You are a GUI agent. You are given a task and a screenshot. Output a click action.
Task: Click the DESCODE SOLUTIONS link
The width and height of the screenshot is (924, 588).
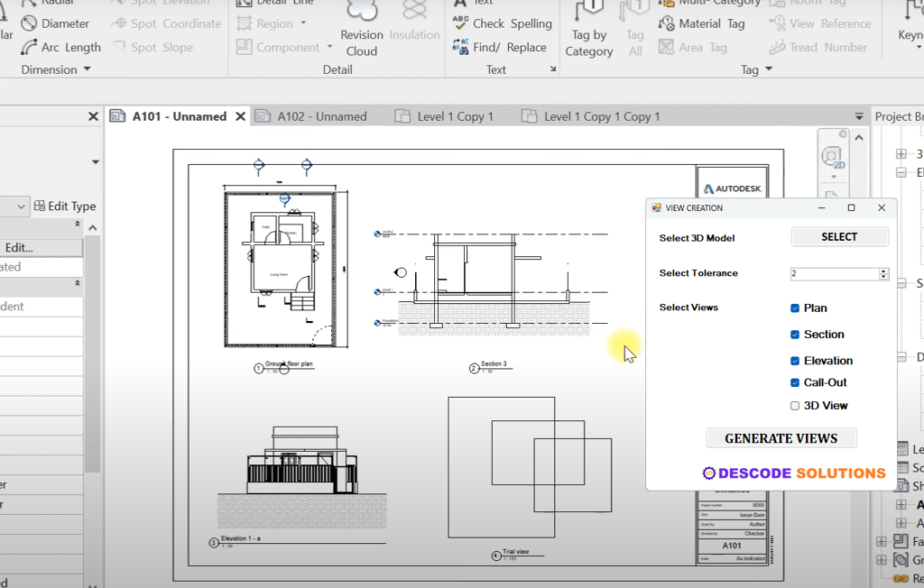click(x=794, y=473)
